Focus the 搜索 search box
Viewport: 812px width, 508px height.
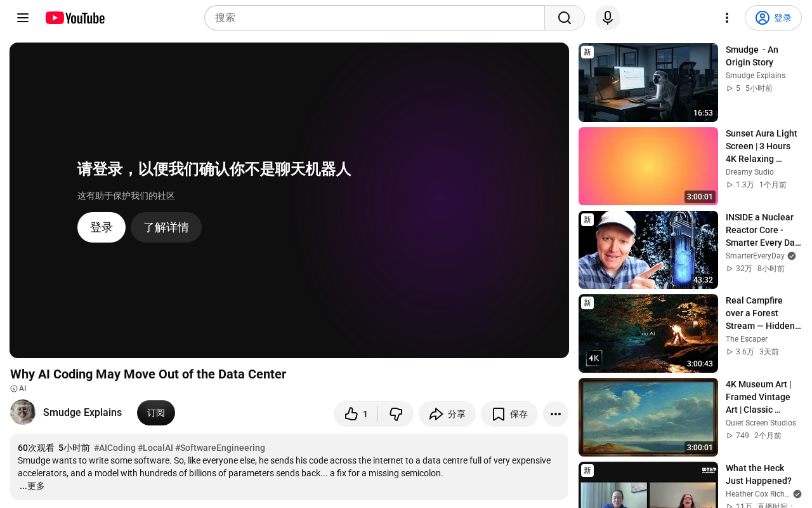(374, 18)
